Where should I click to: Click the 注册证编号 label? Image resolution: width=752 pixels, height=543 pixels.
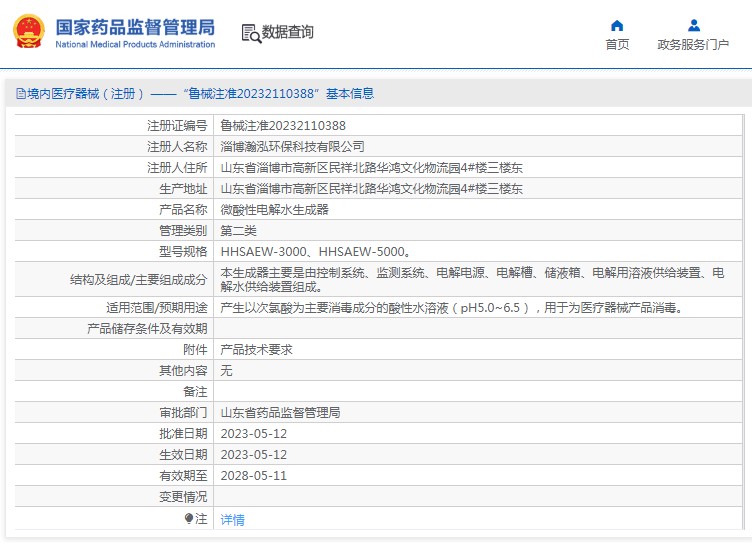pos(177,126)
